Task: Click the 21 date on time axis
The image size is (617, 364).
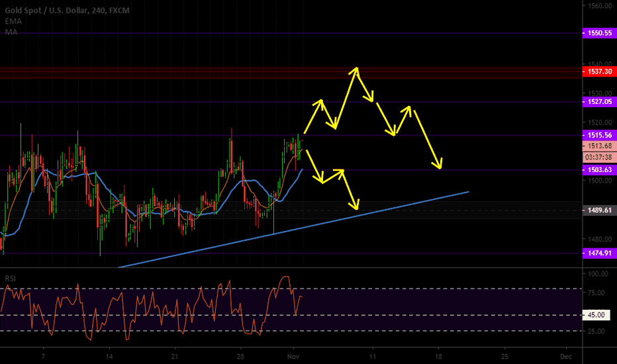Action: (175, 357)
